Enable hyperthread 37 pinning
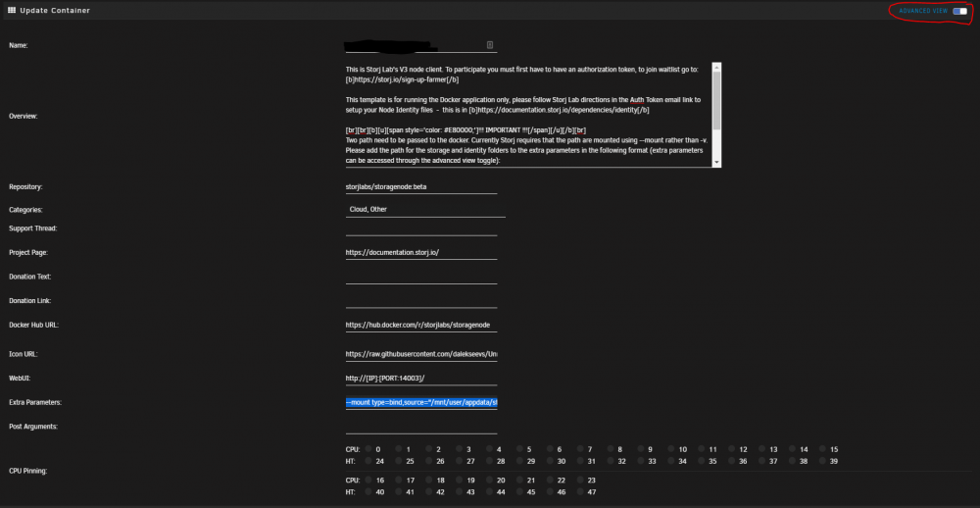 [762, 461]
